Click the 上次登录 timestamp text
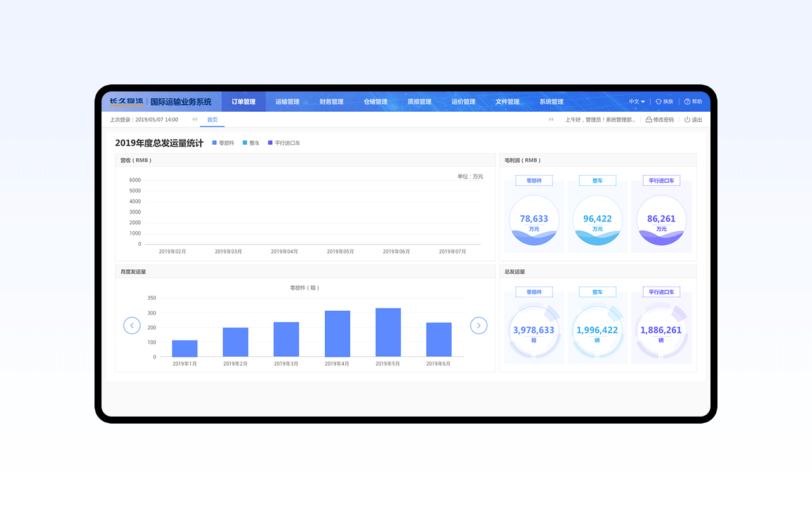Image resolution: width=812 pixels, height=508 pixels. (x=144, y=119)
